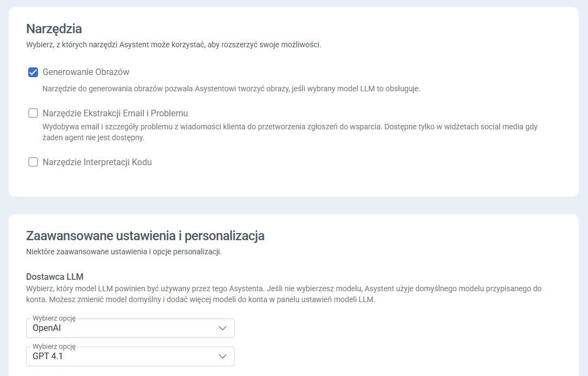This screenshot has width=588, height=376.
Task: Uncheck the Generowanie Obrazów checkbox
Action: click(33, 72)
